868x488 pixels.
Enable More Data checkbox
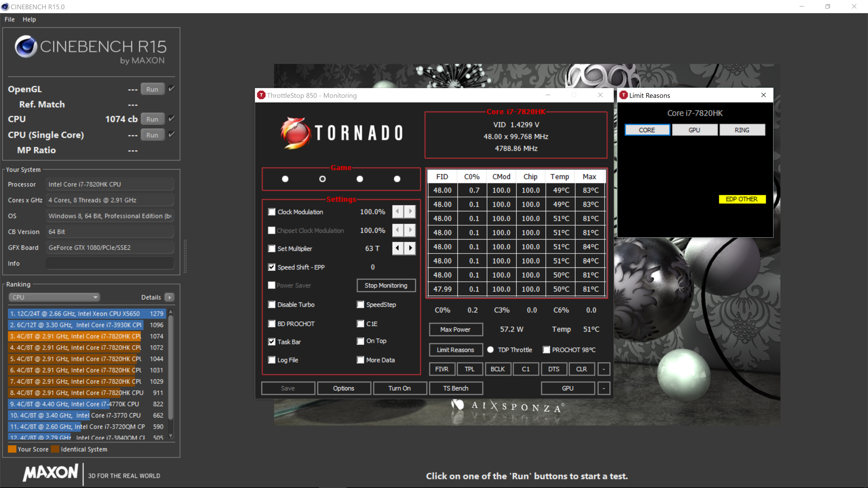click(x=361, y=360)
